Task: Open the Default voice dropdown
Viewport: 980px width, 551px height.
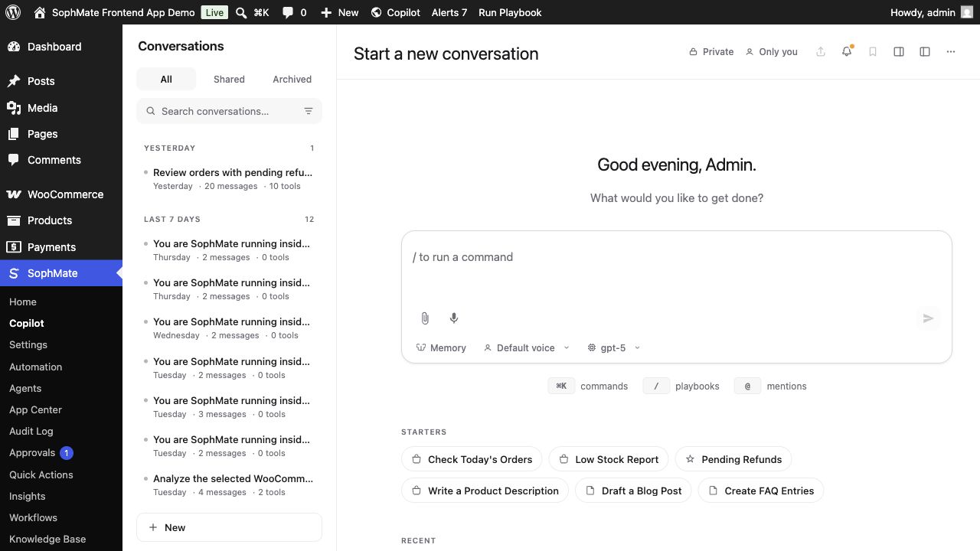Action: tap(526, 347)
